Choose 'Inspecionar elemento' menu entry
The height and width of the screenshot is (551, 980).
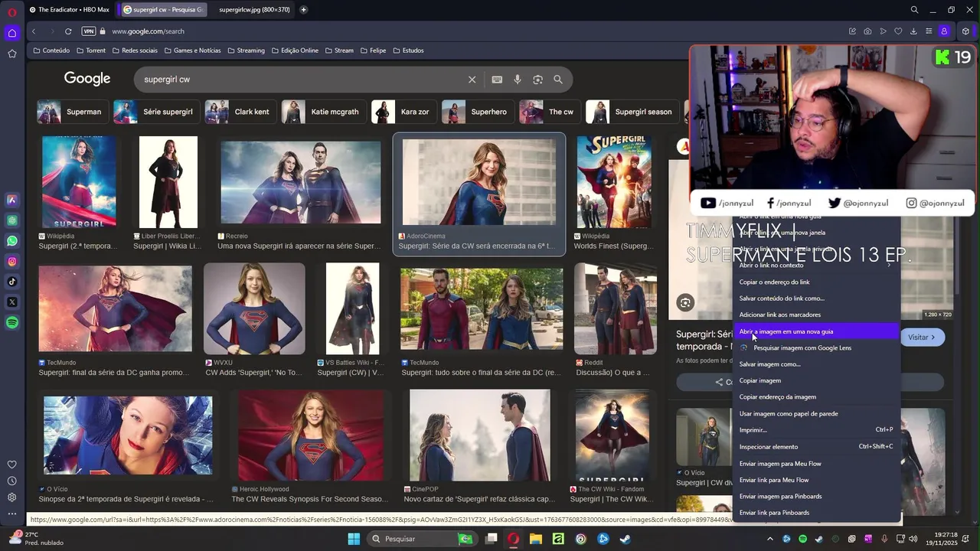pos(816,447)
